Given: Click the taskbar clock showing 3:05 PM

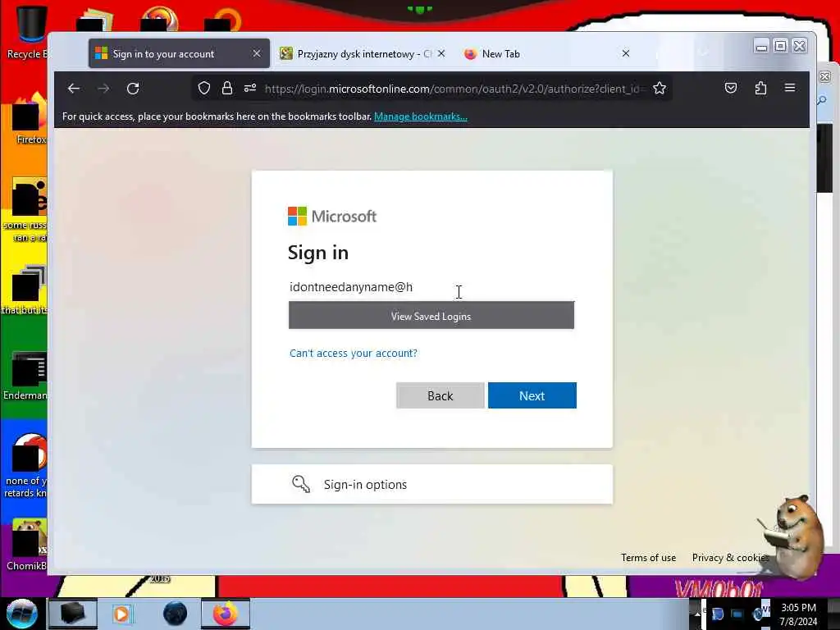Looking at the screenshot, I should coord(798,614).
